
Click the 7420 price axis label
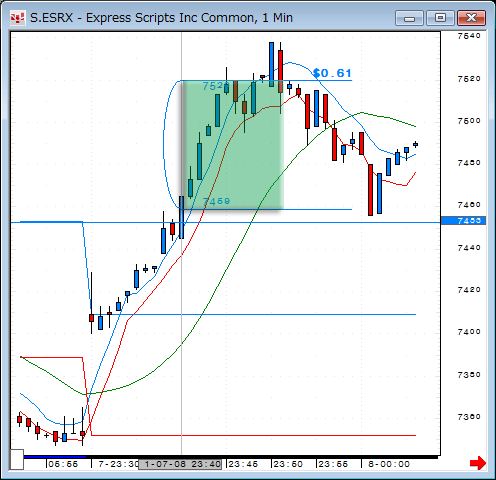469,290
